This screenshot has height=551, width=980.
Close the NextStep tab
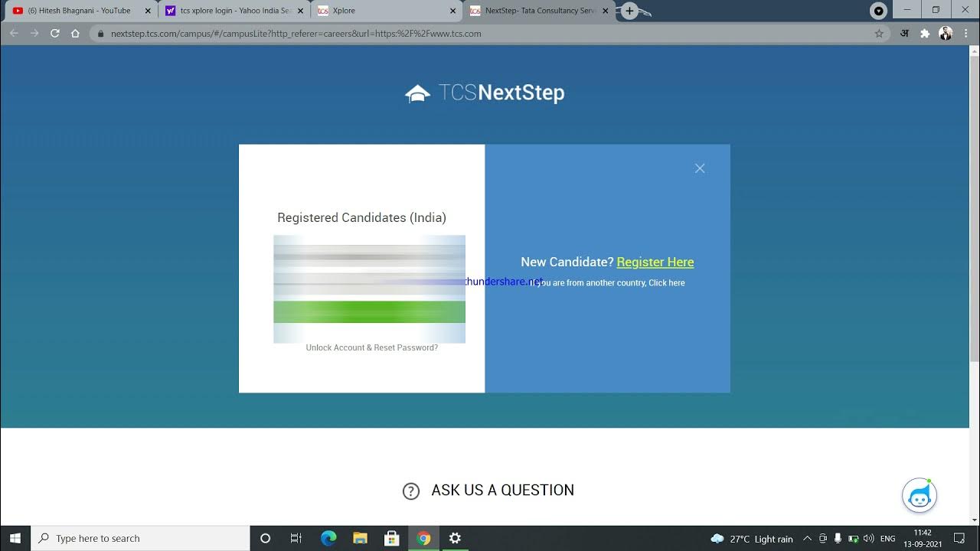[x=606, y=11]
